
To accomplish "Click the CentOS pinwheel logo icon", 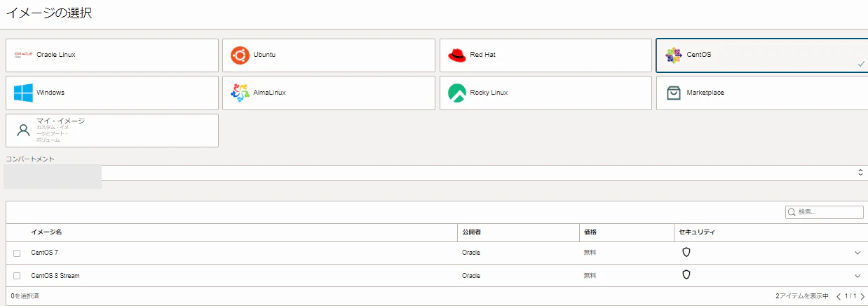I will tap(674, 55).
